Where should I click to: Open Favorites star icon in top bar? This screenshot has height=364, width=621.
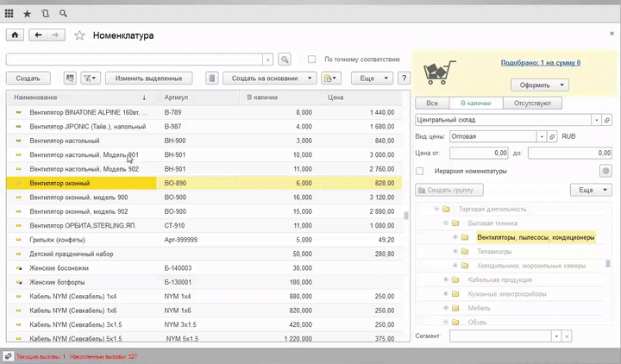(27, 14)
